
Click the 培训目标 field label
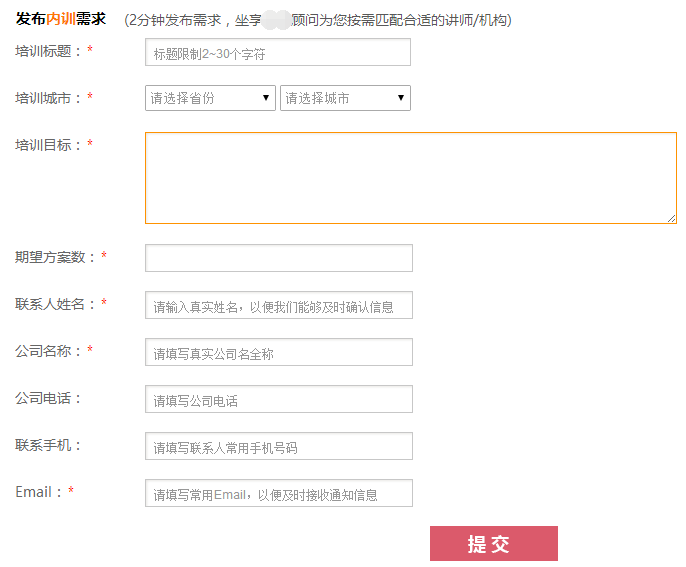[x=48, y=145]
